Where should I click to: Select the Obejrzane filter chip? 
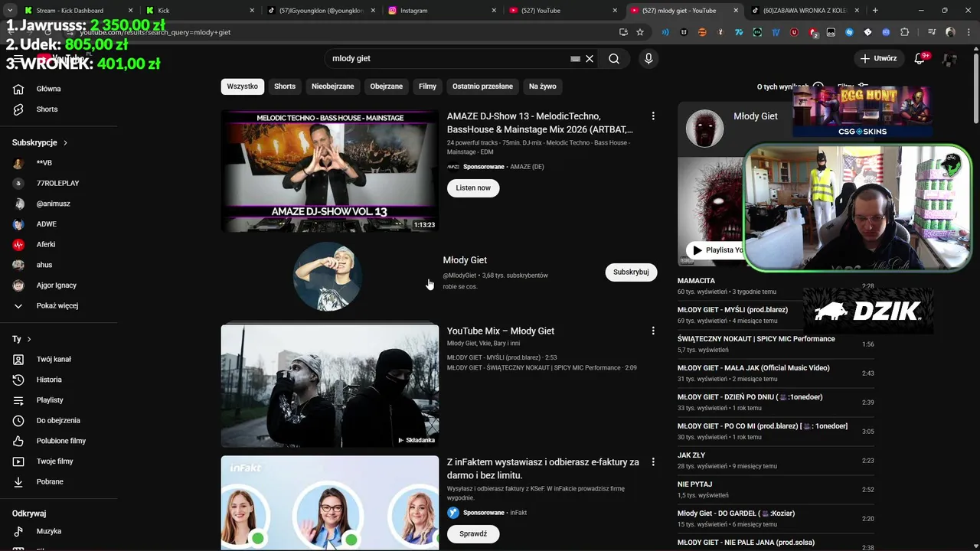386,86
